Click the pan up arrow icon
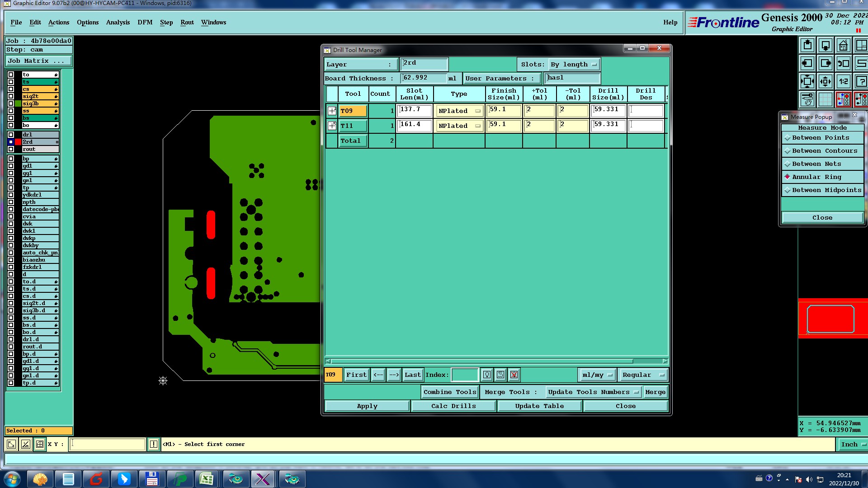Viewport: 868px width, 488px height. pos(807,46)
